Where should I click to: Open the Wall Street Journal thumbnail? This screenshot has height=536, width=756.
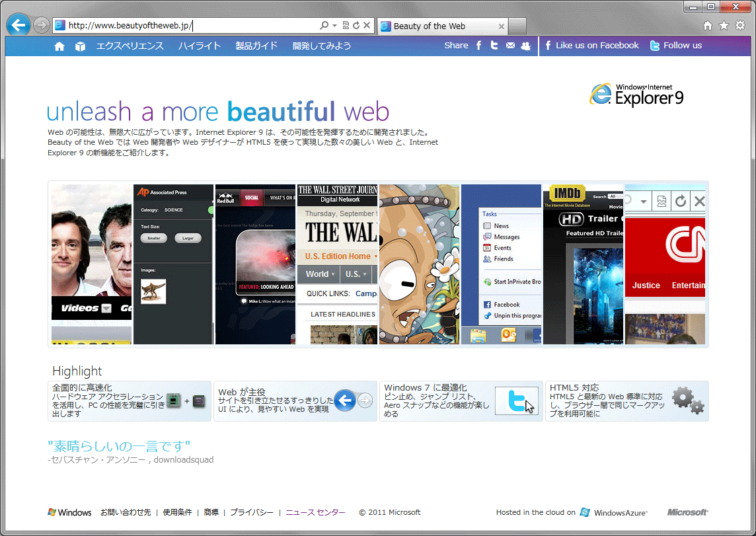point(338,264)
